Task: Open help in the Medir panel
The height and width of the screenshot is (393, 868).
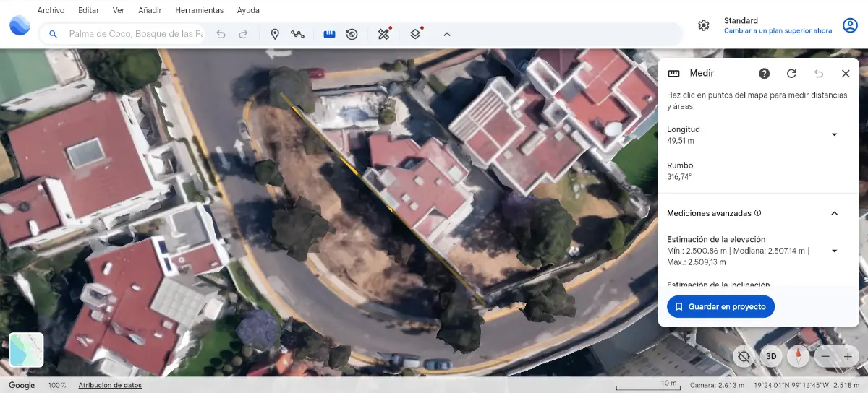Action: (x=764, y=74)
